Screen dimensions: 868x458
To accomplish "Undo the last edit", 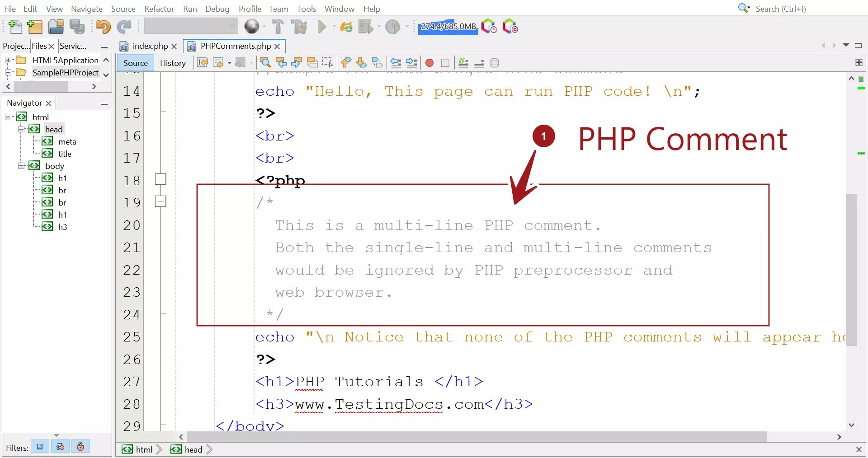I will click(103, 27).
